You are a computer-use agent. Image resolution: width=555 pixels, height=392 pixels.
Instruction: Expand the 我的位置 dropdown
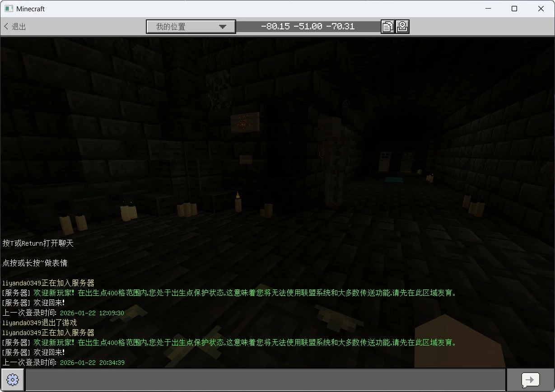[191, 27]
